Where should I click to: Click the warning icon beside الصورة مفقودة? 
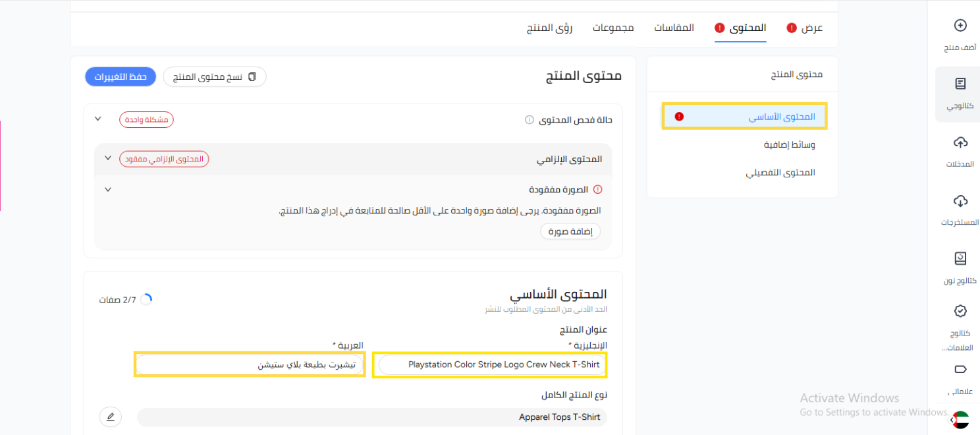[x=598, y=189]
